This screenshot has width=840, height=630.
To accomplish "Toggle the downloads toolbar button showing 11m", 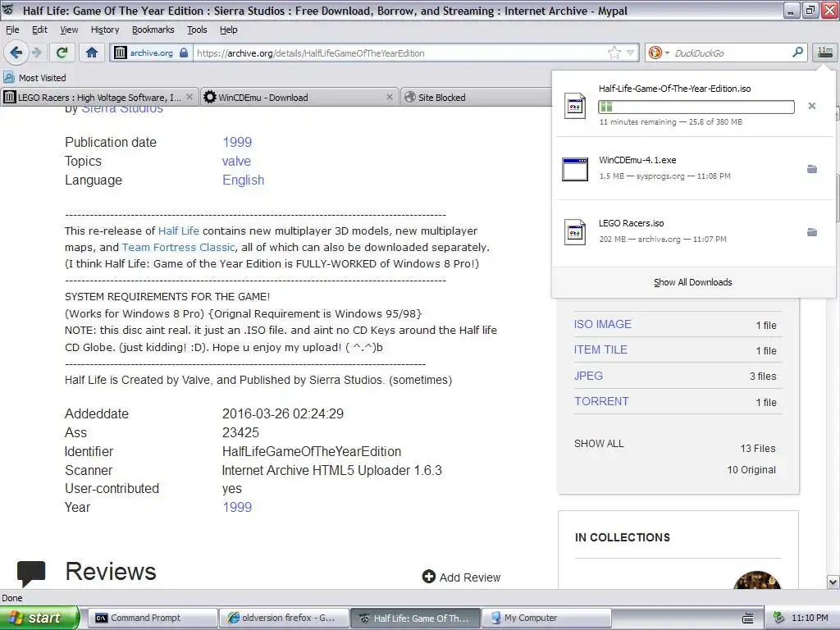I will pos(825,52).
